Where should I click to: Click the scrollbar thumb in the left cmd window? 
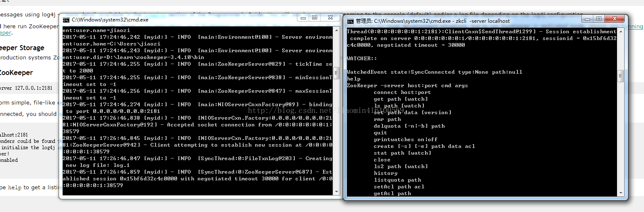(337, 74)
